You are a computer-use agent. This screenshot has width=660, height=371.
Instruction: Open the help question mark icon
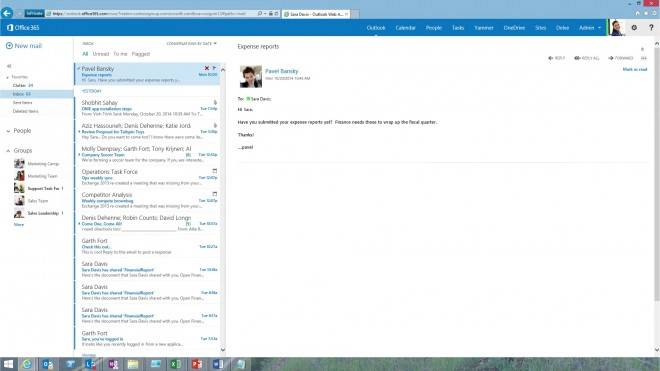click(651, 28)
